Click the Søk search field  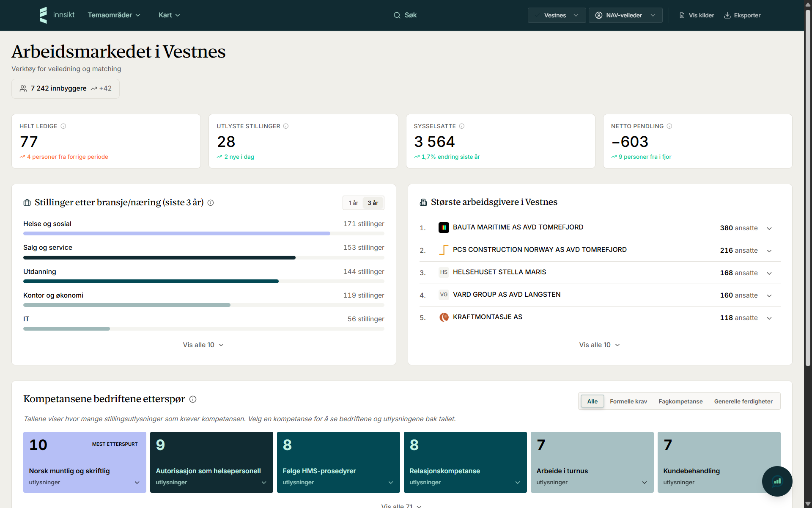coord(406,15)
